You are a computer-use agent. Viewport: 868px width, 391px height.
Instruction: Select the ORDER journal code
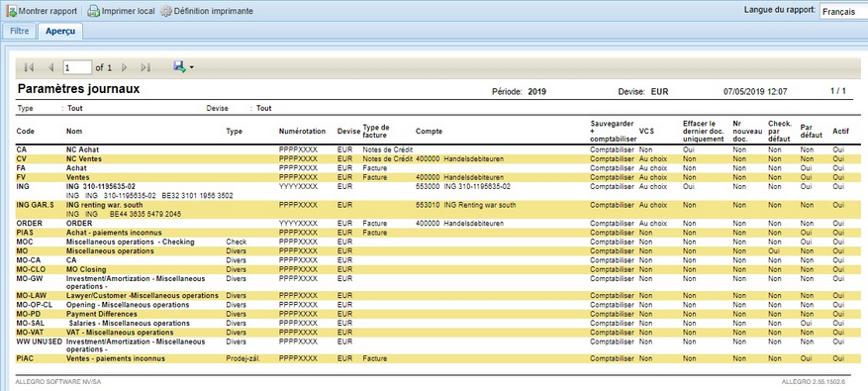29,223
